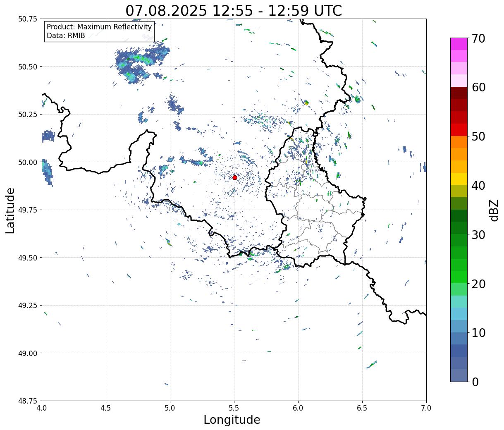Click the yellow swatch just above 40

tap(459, 179)
